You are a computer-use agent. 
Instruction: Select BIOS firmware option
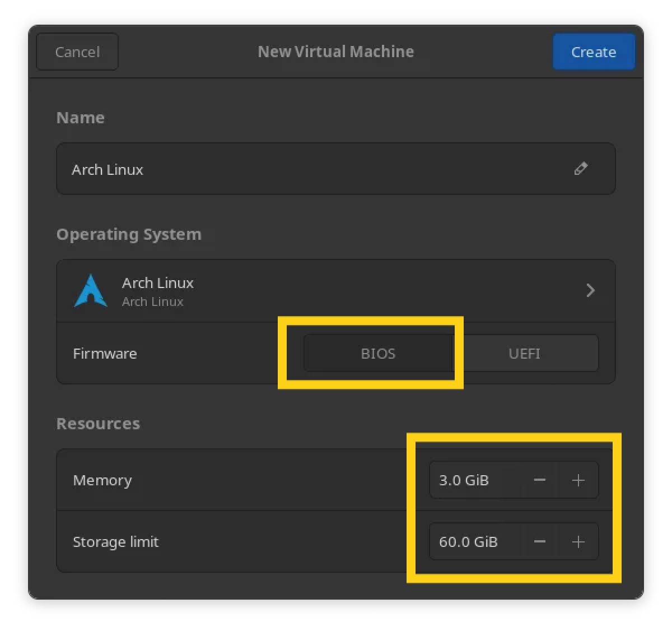pyautogui.click(x=378, y=354)
